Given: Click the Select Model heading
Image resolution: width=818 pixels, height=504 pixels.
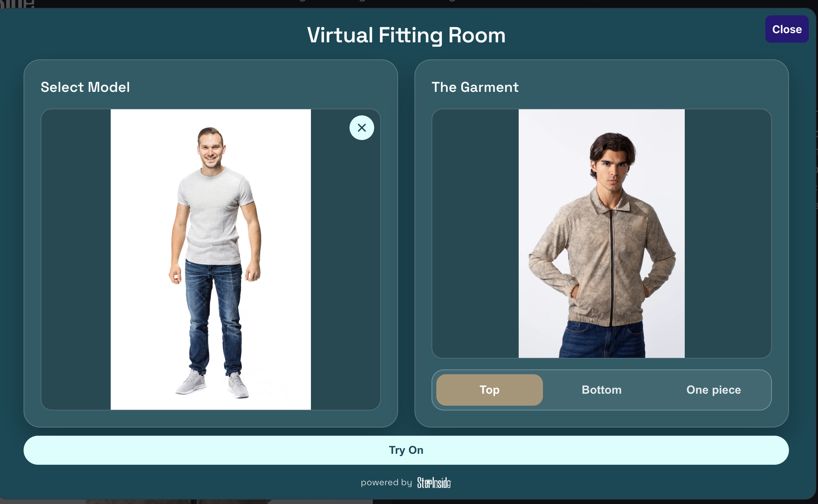Looking at the screenshot, I should click(x=85, y=87).
